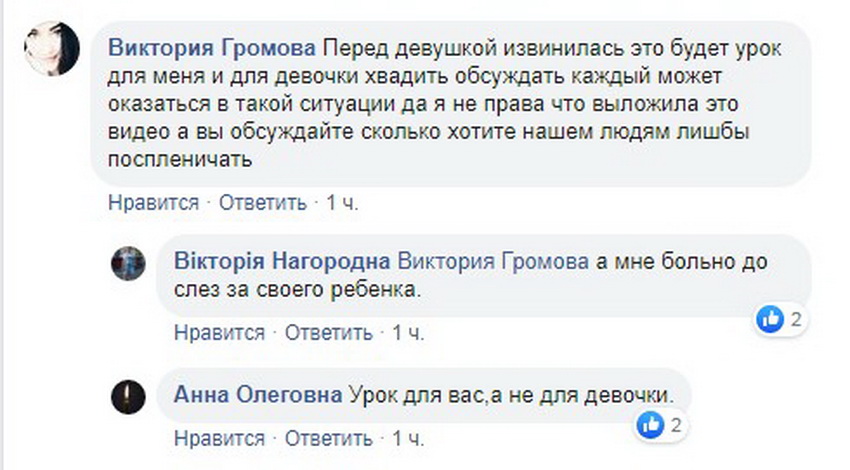Like Виктория Громова's top comment
The width and height of the screenshot is (850, 470).
153,202
